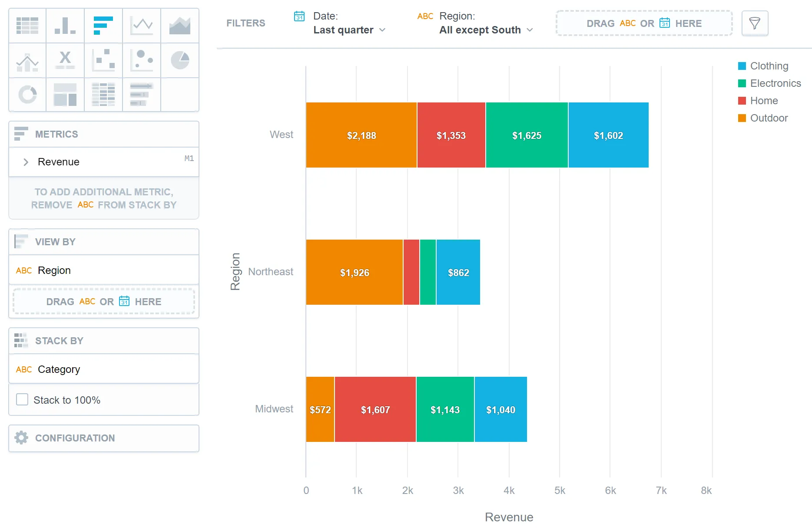Click the Outdoor bar segment for West

pos(361,135)
